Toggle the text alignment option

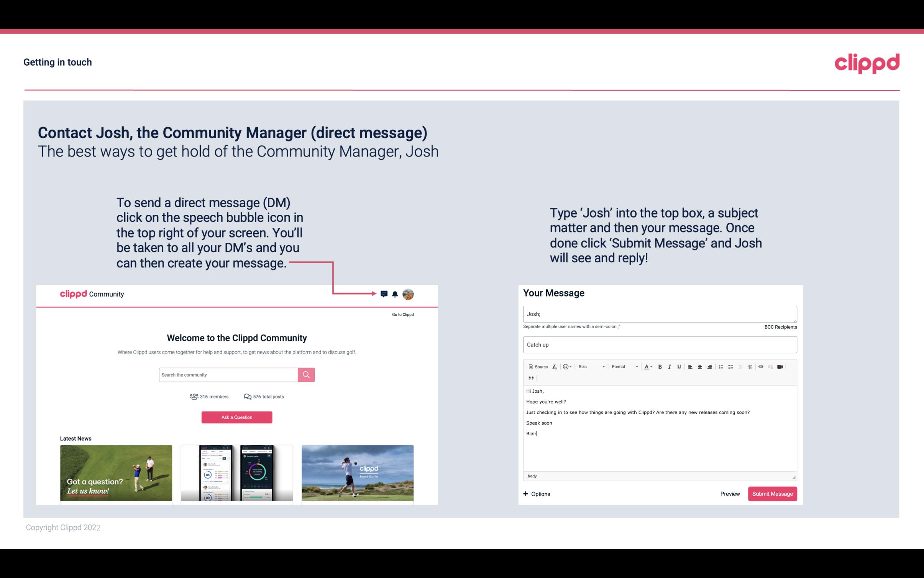[x=691, y=366]
